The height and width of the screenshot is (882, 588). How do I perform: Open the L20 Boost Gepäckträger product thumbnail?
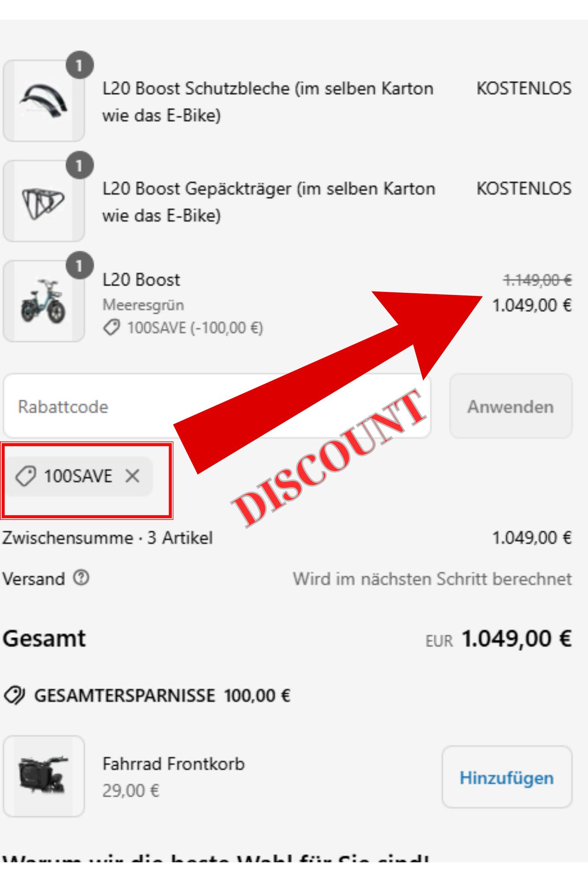click(x=44, y=201)
